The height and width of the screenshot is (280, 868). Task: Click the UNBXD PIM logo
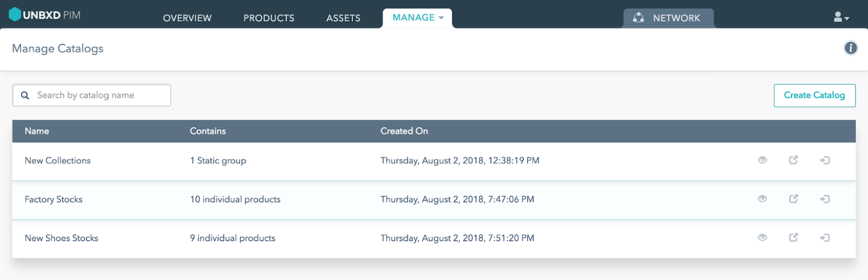tap(45, 14)
